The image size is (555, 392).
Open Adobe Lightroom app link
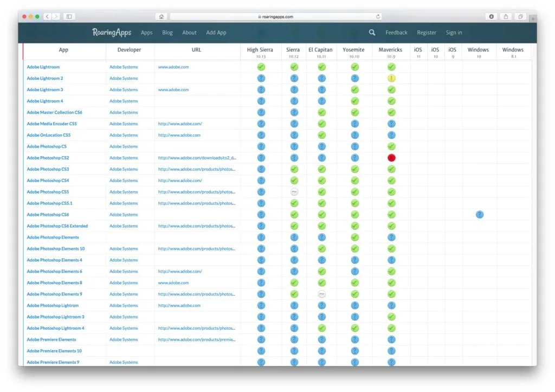coord(43,67)
